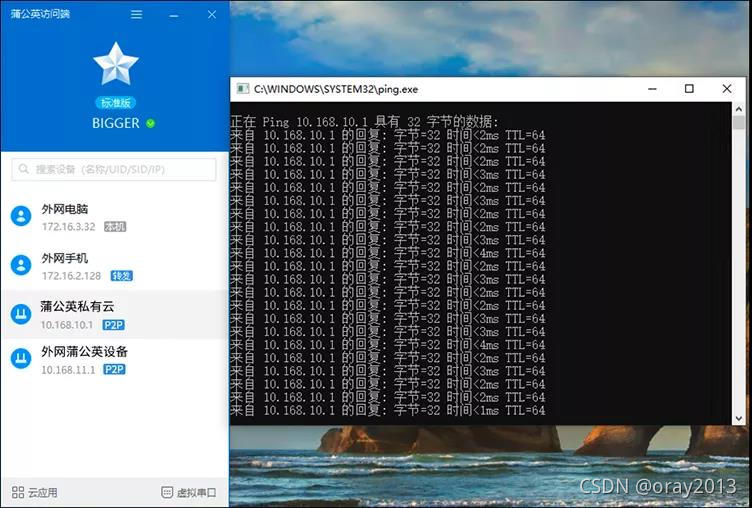The height and width of the screenshot is (508, 752).
Task: Click IP address 172.16.3.32
Action: click(x=69, y=226)
